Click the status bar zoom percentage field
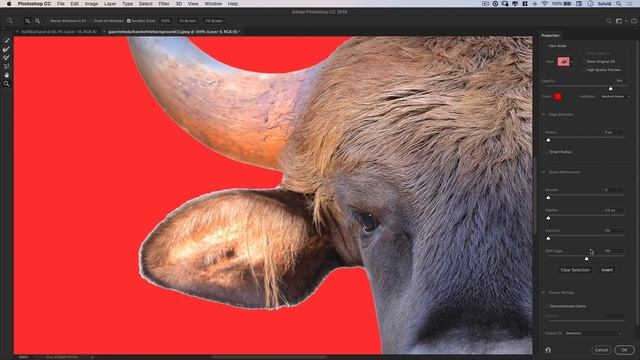This screenshot has width=640, height=360. (x=24, y=357)
